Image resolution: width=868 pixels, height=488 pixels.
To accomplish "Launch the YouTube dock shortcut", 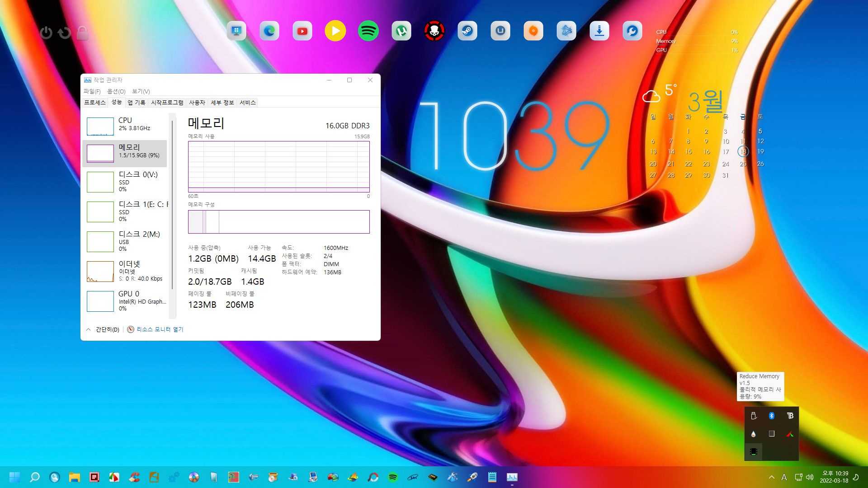I will pyautogui.click(x=302, y=31).
